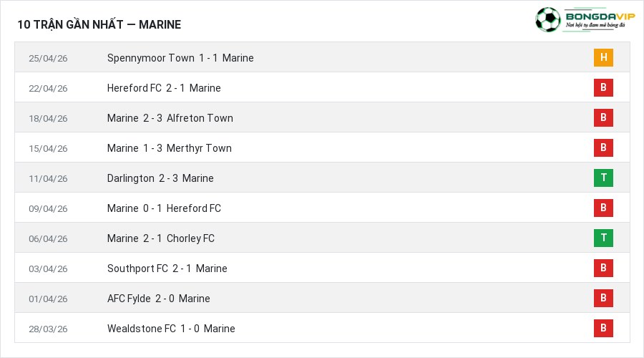Click the red B badge for Wealdstone FC match
The width and height of the screenshot is (644, 358).
pyautogui.click(x=603, y=328)
